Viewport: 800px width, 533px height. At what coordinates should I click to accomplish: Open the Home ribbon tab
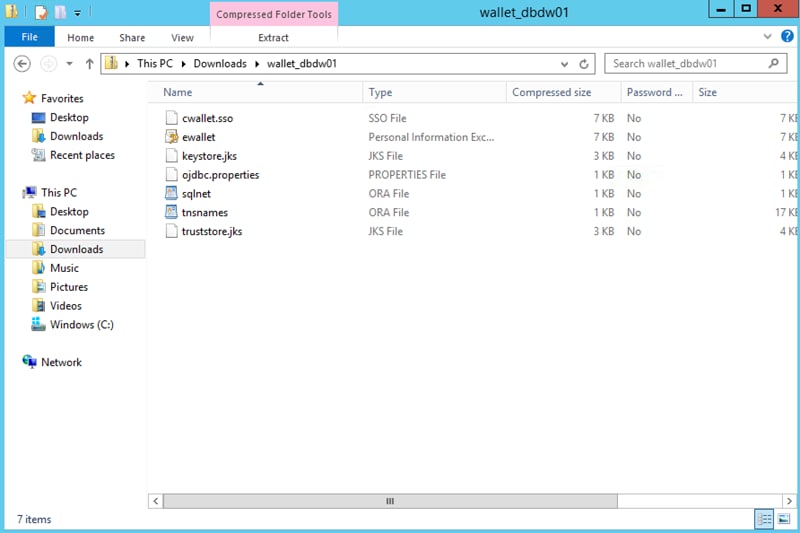pyautogui.click(x=81, y=38)
